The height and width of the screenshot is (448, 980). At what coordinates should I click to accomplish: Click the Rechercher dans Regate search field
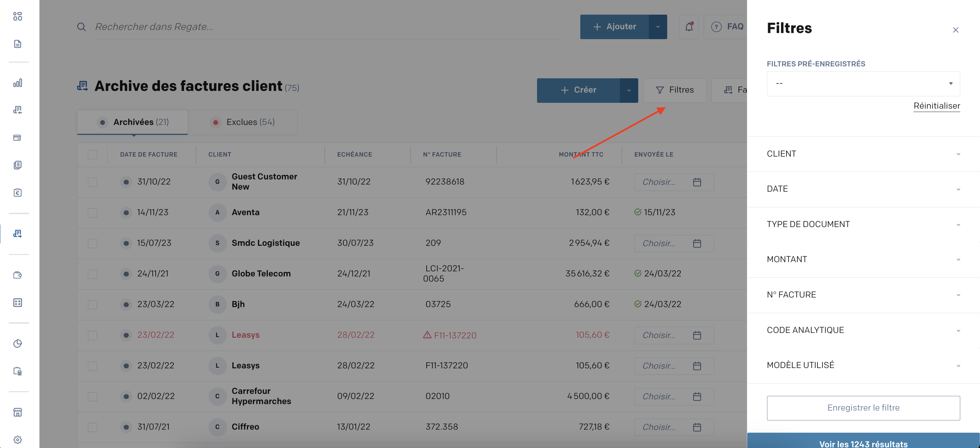[326, 27]
